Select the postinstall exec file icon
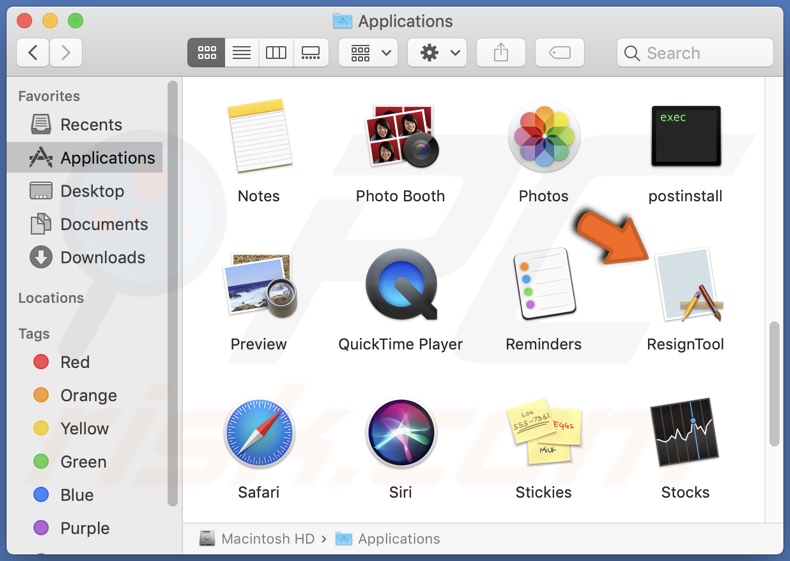The width and height of the screenshot is (790, 561). click(x=686, y=136)
